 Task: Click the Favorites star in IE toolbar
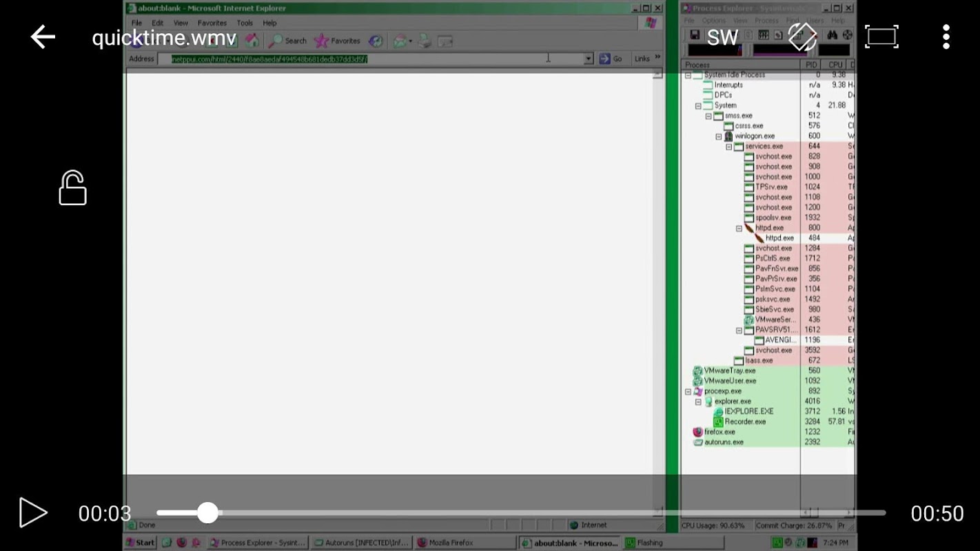(x=337, y=41)
